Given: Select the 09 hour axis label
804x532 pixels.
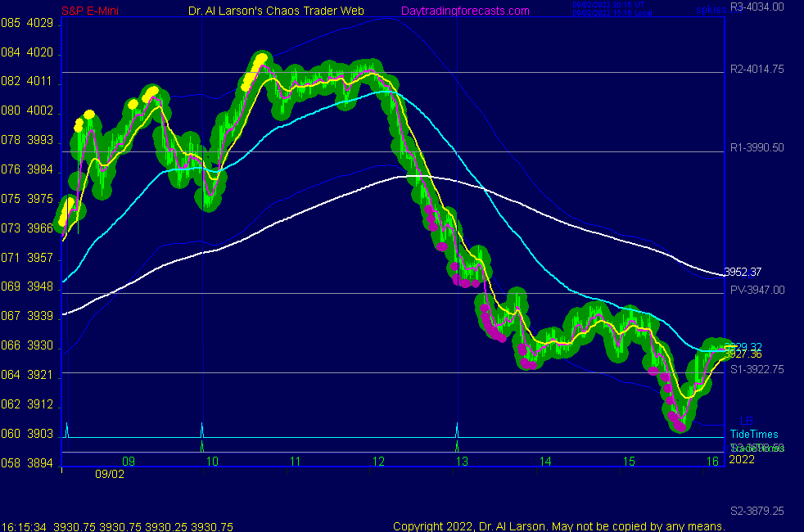Looking at the screenshot, I should tap(129, 462).
